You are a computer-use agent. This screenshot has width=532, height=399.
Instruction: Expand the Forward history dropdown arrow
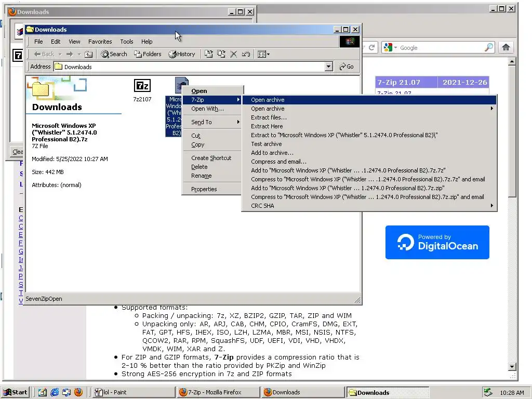tap(79, 54)
